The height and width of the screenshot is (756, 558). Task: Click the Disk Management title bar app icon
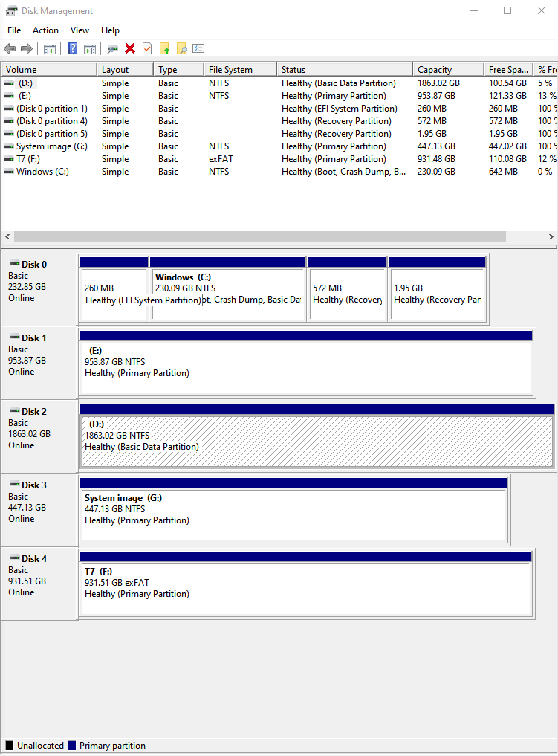(12, 10)
